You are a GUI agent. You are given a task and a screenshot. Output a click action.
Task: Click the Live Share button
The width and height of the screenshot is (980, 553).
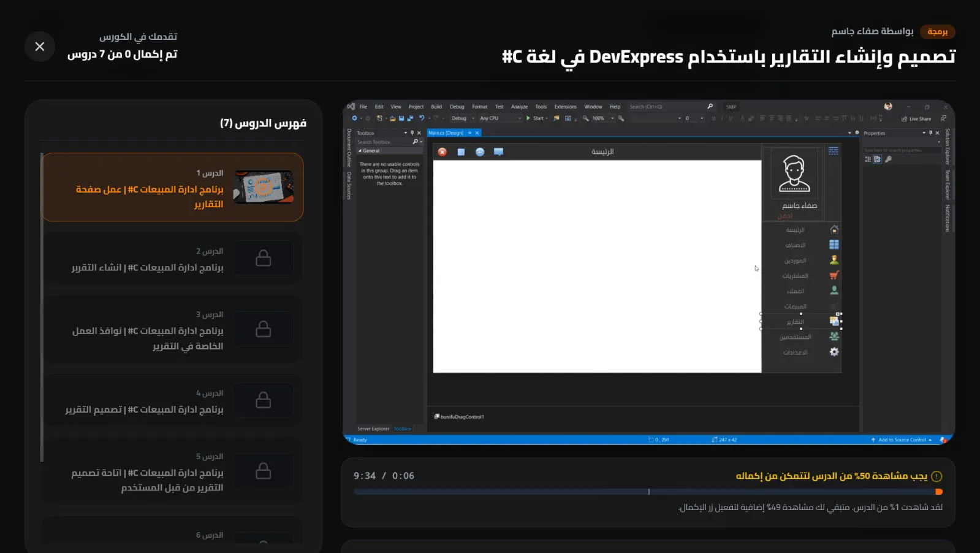coord(916,119)
